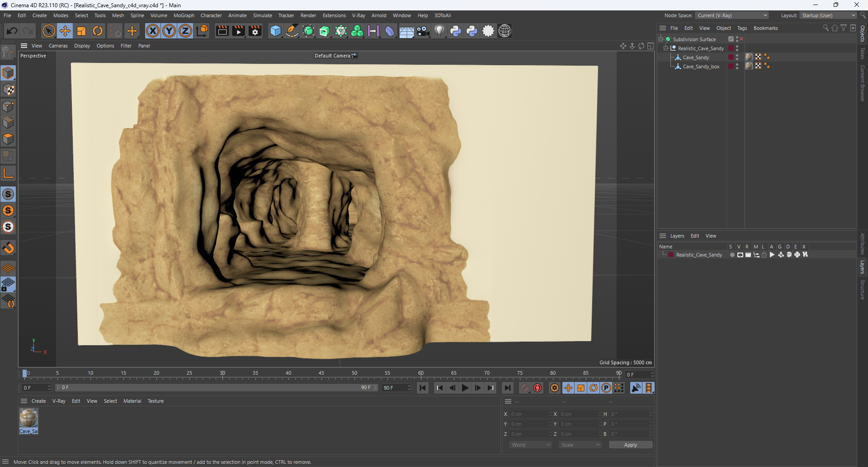Activate the Rotate tool in top toolbar
The height and width of the screenshot is (467, 868).
coord(98,31)
